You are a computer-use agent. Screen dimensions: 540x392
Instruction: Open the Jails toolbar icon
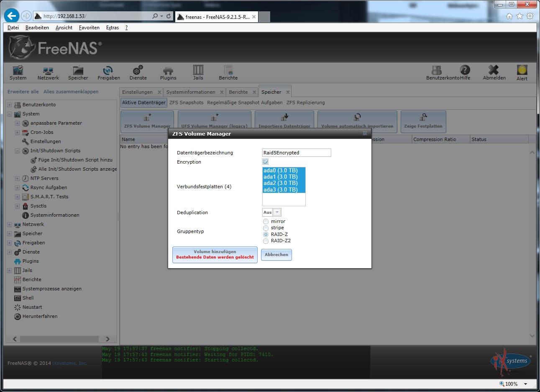198,72
